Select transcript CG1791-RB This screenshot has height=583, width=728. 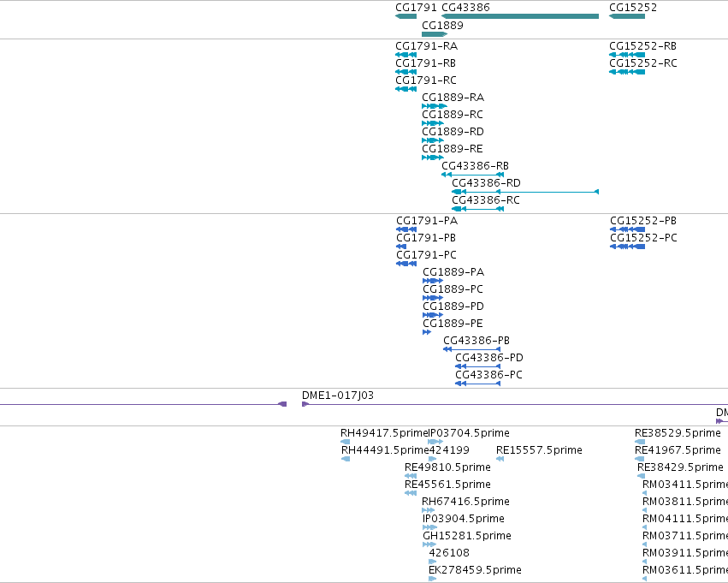[425, 63]
